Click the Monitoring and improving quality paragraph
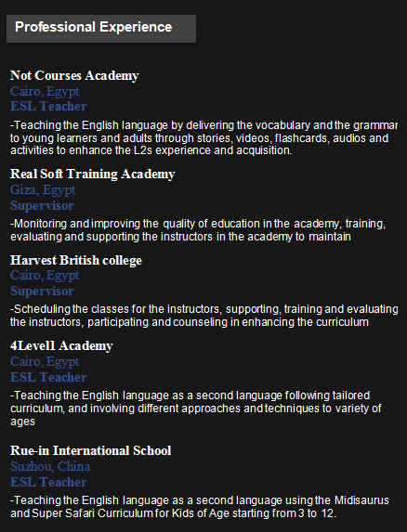The width and height of the screenshot is (407, 532). [x=198, y=230]
